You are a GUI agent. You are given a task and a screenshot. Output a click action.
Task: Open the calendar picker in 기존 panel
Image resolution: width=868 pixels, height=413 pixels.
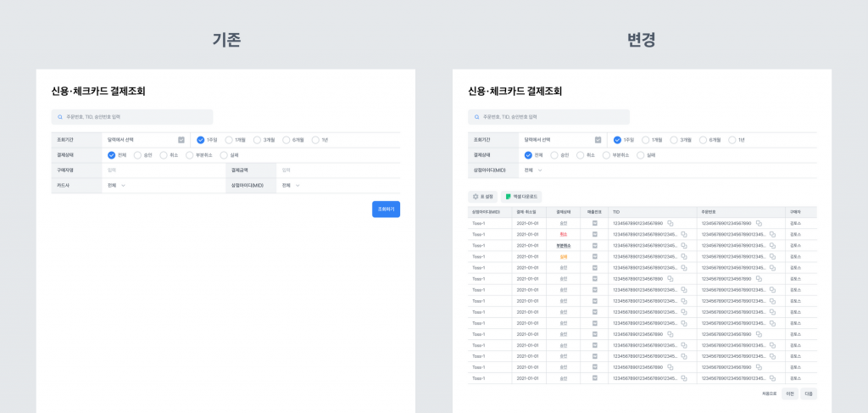click(x=181, y=140)
